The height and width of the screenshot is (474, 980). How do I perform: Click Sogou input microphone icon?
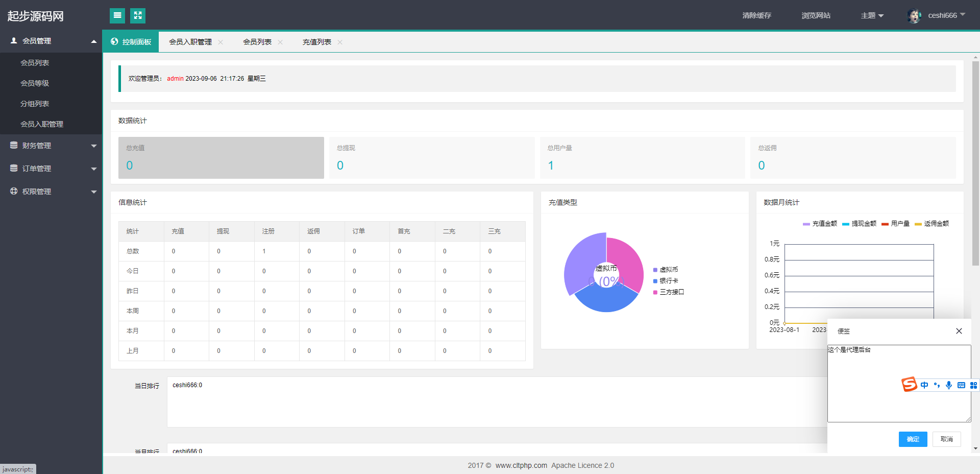pyautogui.click(x=948, y=385)
